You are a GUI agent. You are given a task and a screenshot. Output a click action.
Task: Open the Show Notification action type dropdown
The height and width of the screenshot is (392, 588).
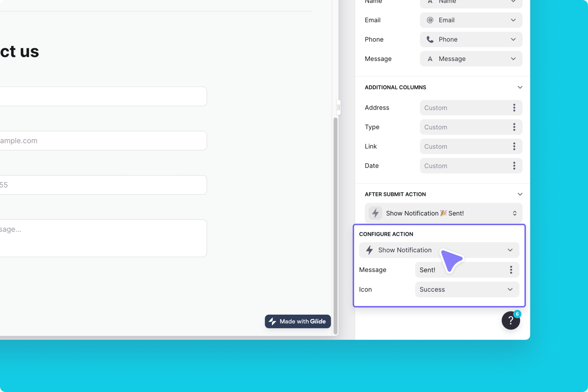tap(439, 250)
